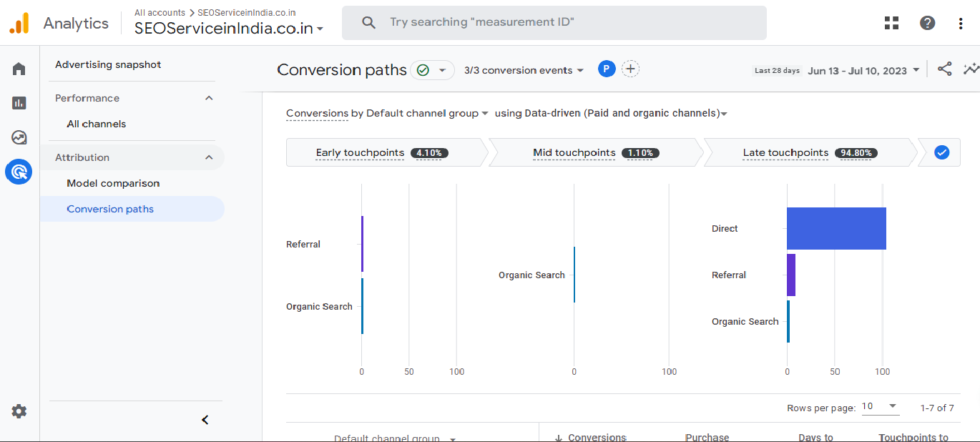Collapse the Performance section
The width and height of the screenshot is (980, 442).
click(x=209, y=98)
